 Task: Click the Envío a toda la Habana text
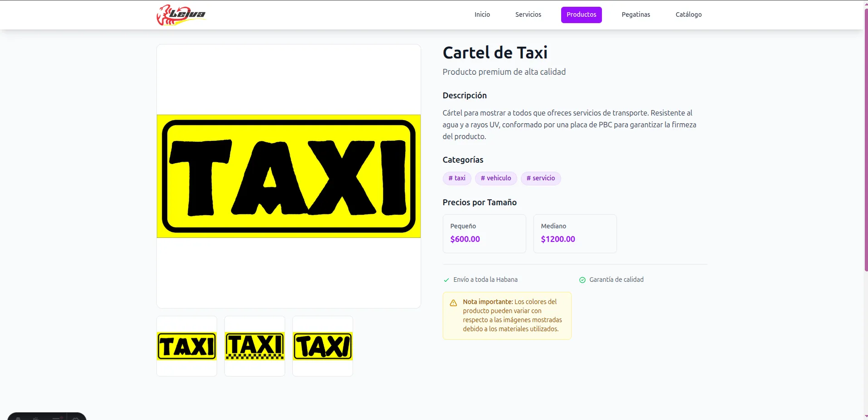(x=485, y=280)
